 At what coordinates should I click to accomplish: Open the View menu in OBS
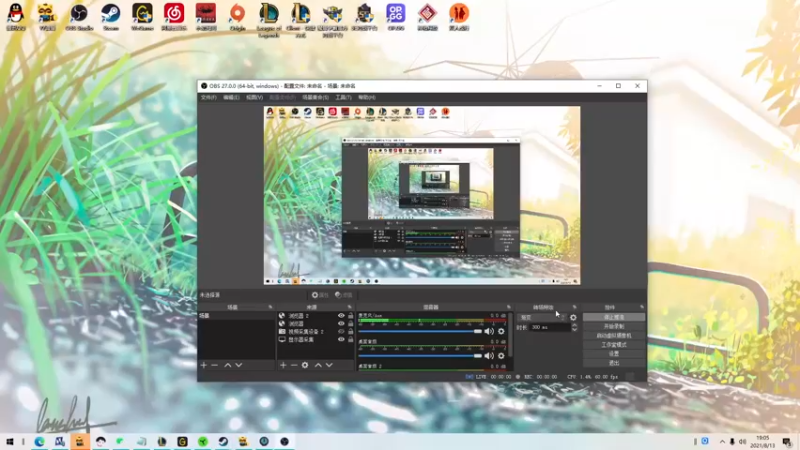click(254, 97)
